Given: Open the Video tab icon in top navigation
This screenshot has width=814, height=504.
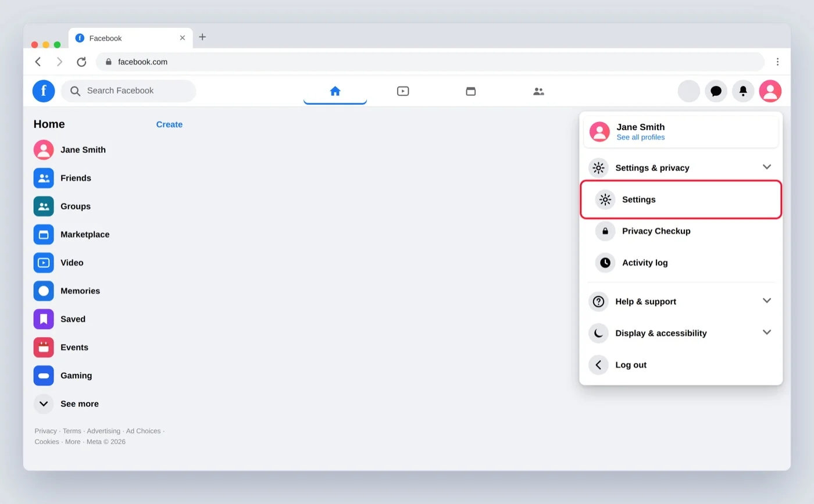Looking at the screenshot, I should click(403, 91).
